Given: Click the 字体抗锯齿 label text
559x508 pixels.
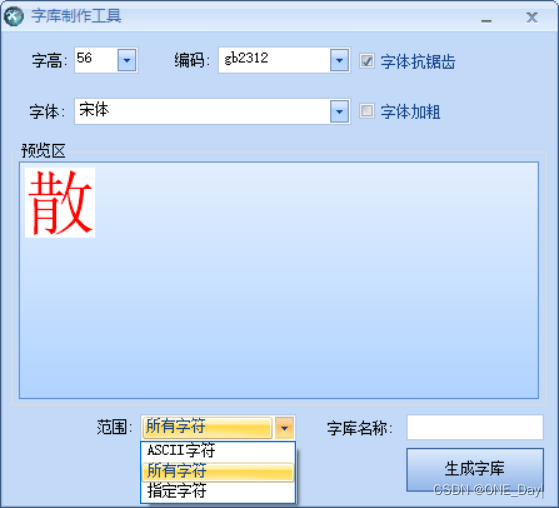Looking at the screenshot, I should click(x=418, y=62).
